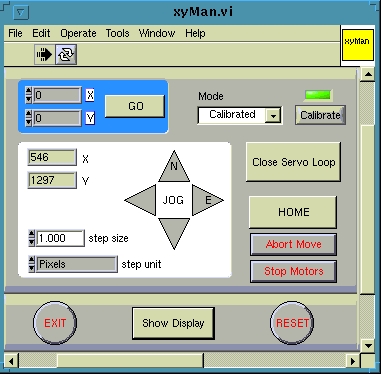Click the Calibrated mode combo box

(x=240, y=115)
